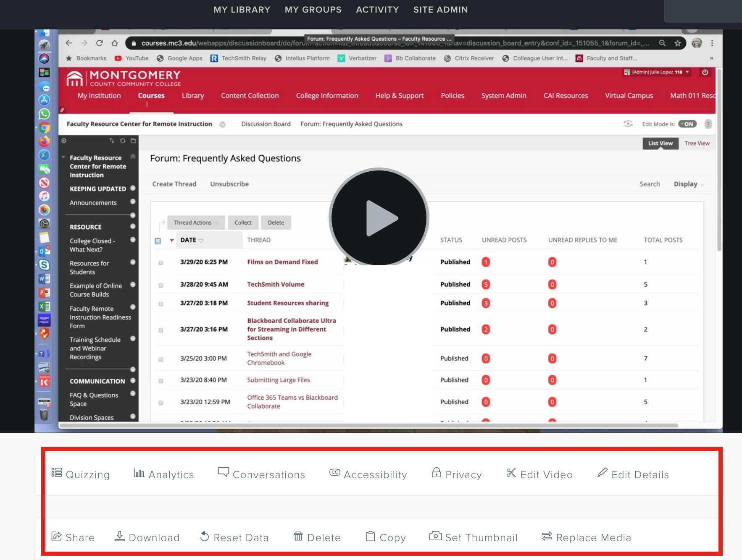Click logout power icon in Blackboard header
The width and height of the screenshot is (742, 560).
(x=705, y=72)
